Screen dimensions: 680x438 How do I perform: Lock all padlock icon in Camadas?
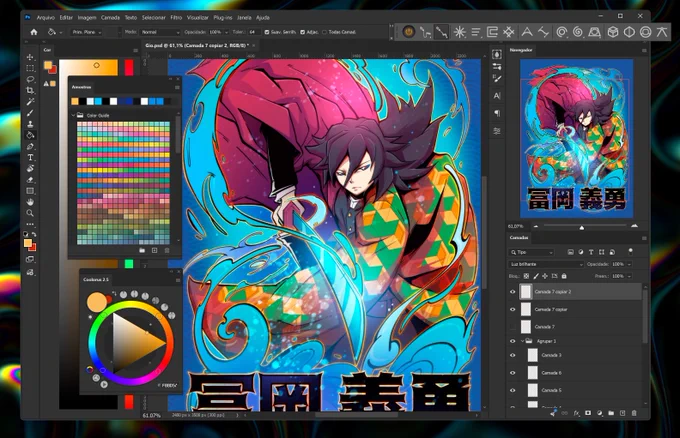pos(564,276)
